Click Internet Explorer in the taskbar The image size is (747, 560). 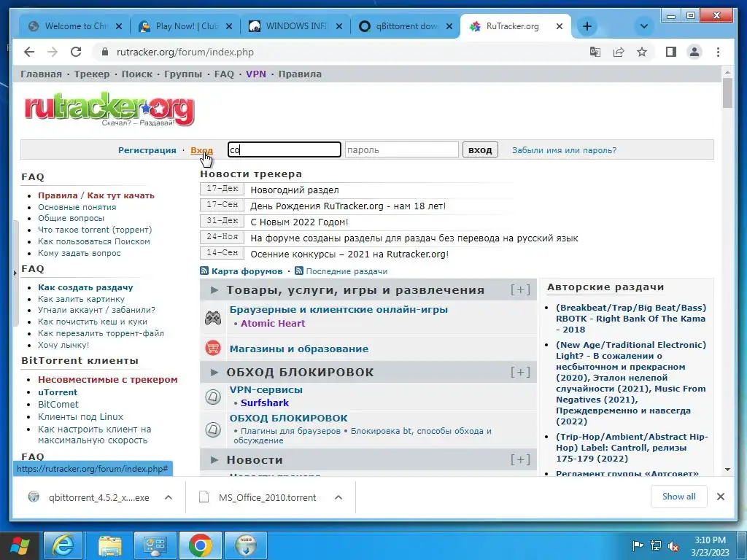pyautogui.click(x=63, y=545)
